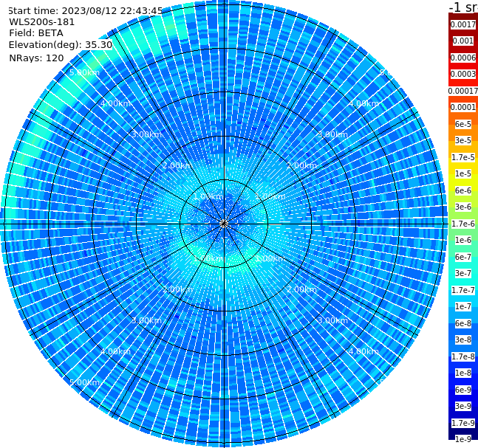The image size is (478, 448).
Task: Click the 0.0006 colorbar tick label
Action: click(463, 58)
